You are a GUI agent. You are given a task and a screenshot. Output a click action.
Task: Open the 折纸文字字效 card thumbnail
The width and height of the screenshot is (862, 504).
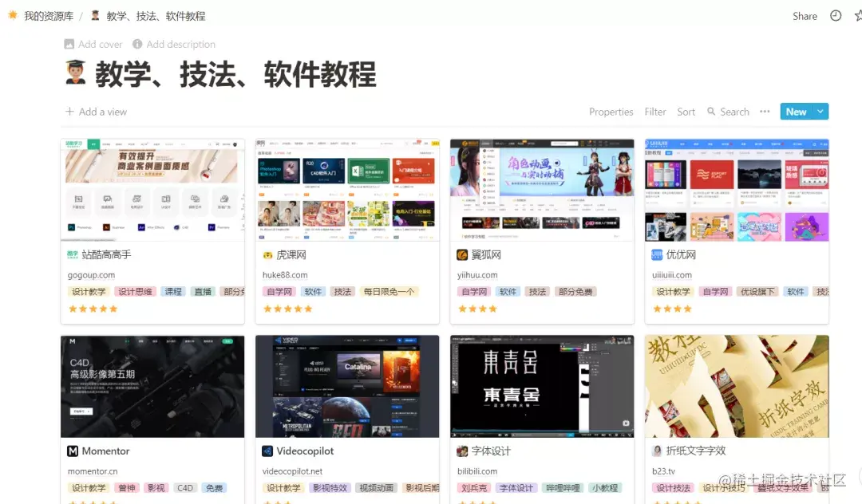coord(737,387)
